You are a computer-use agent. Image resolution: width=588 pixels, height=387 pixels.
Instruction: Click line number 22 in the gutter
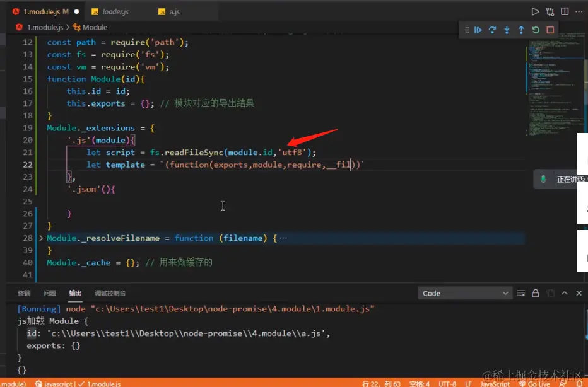27,165
